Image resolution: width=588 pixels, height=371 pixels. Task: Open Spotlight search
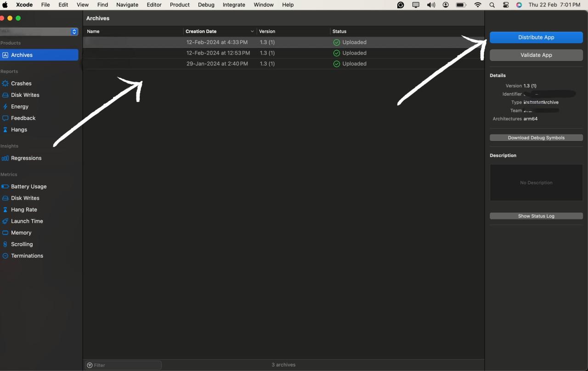click(492, 5)
